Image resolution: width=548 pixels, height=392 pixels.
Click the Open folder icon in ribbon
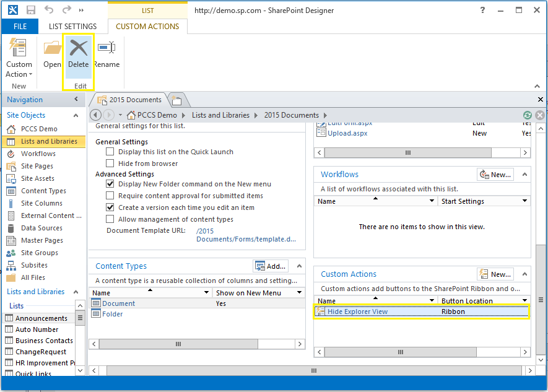coord(52,48)
